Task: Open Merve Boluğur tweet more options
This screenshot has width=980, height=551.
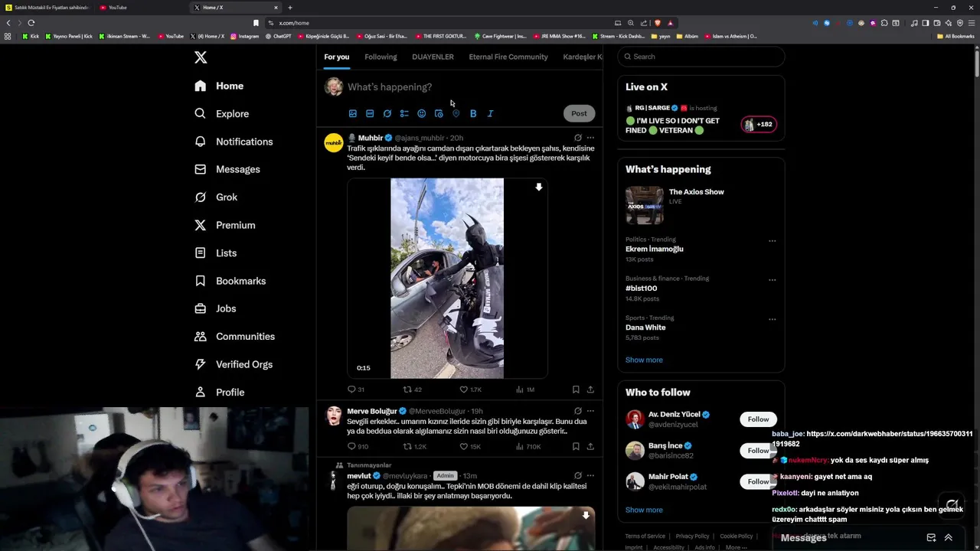Action: [590, 411]
